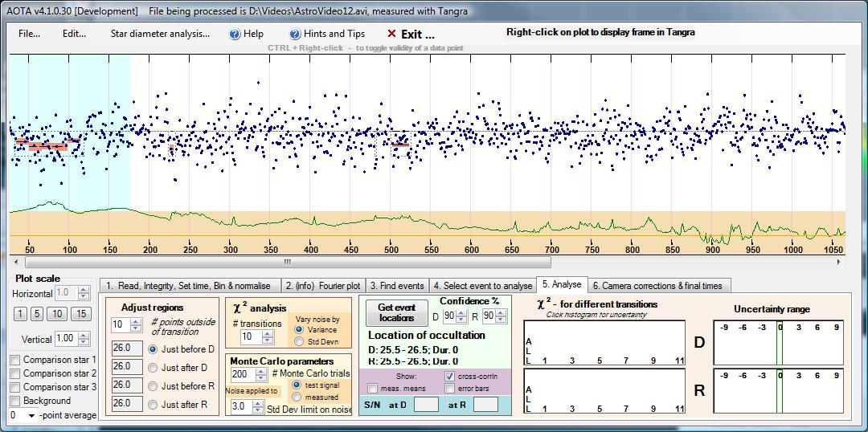Click the scrollbar left arrow under plot
Viewport: 868px width, 432px height.
tap(15, 263)
